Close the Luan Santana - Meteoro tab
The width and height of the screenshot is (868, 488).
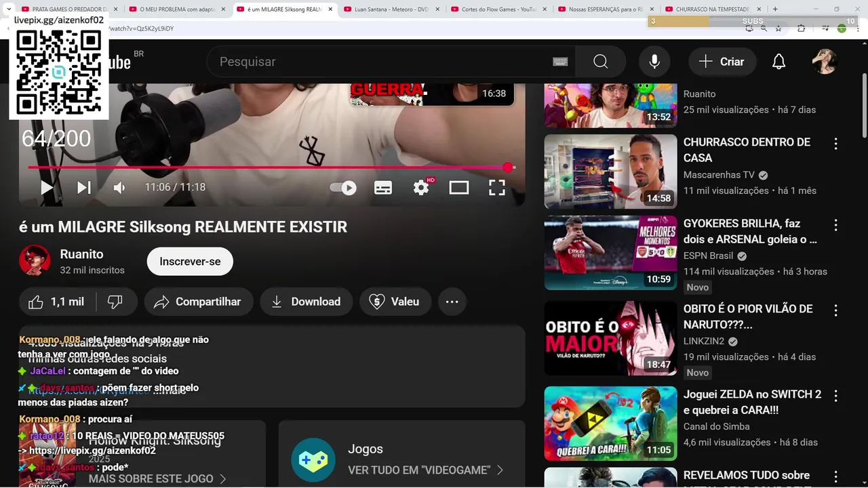click(437, 9)
